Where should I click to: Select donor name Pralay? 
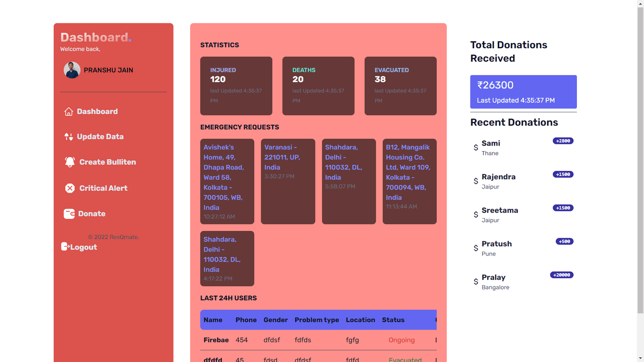pyautogui.click(x=494, y=278)
